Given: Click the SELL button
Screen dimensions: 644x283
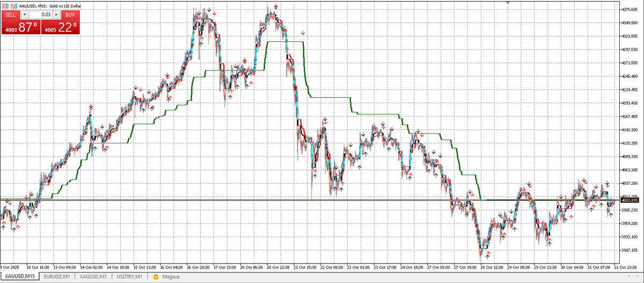Looking at the screenshot, I should point(10,14).
